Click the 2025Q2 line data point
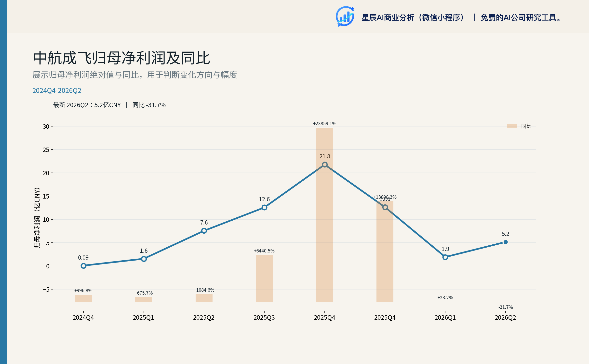This screenshot has width=589, height=364. pos(204,231)
